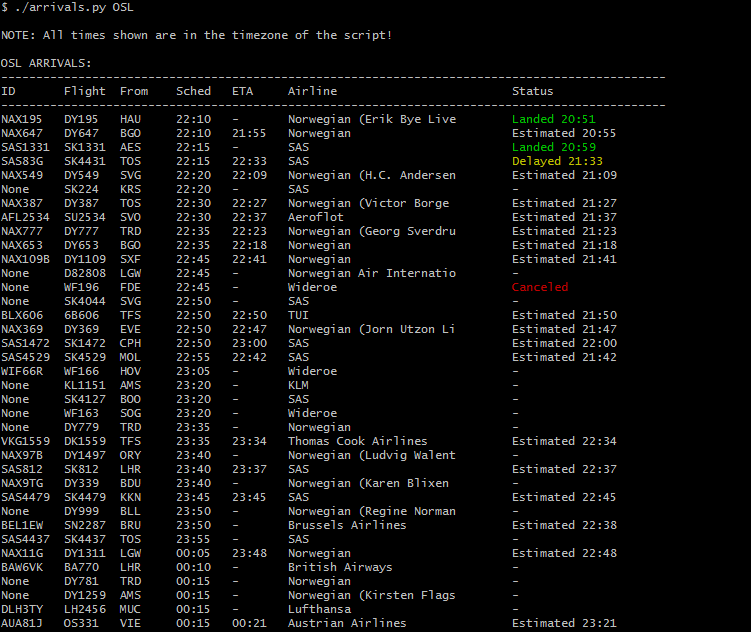Click origin code 'HAU'
The width and height of the screenshot is (751, 632).
pyautogui.click(x=130, y=119)
